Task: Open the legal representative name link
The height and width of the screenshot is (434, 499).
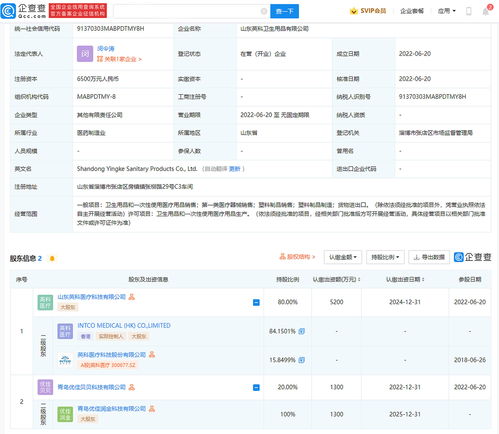Action: click(106, 49)
